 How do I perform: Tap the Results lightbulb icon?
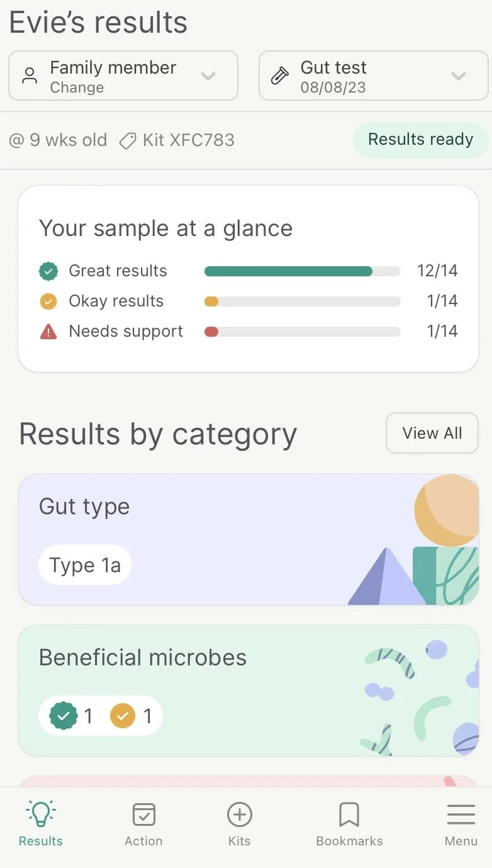click(41, 814)
